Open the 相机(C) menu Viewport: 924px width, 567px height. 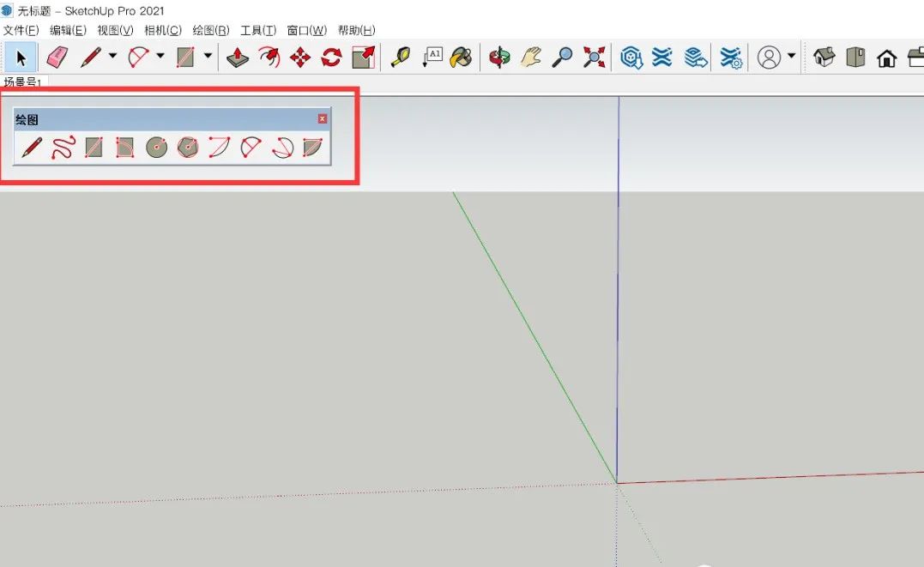[x=163, y=30]
